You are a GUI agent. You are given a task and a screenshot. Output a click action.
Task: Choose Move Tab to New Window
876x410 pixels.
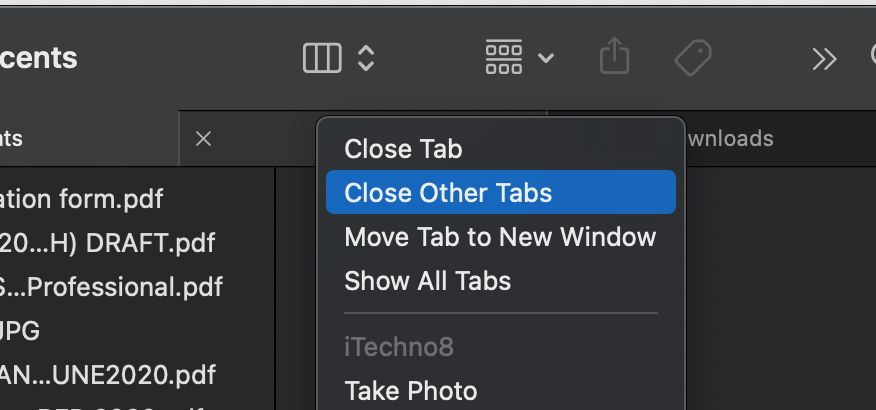point(500,237)
